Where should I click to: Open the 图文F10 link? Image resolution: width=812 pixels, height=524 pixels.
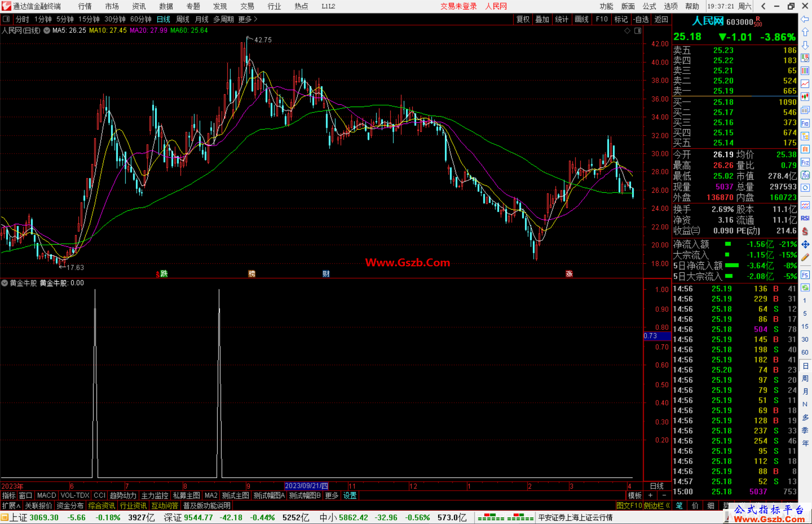[x=629, y=506]
